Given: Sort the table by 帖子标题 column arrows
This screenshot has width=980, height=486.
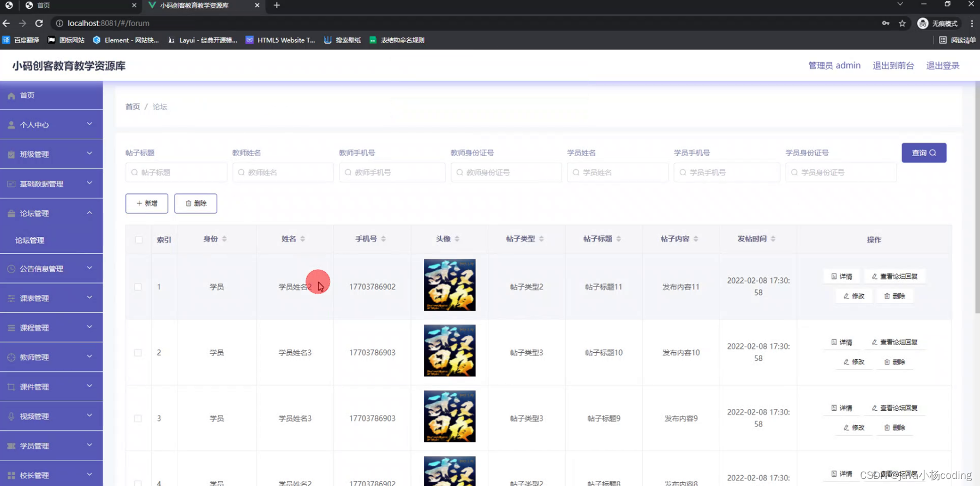Looking at the screenshot, I should coord(619,239).
